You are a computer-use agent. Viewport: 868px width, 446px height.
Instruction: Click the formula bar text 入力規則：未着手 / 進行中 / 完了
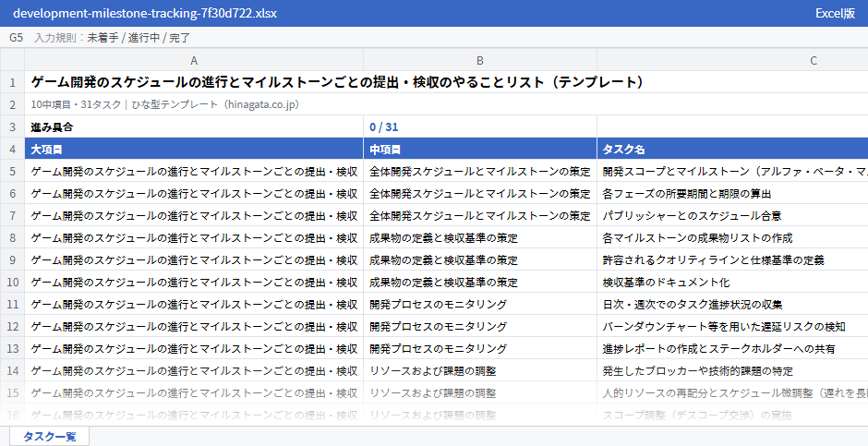tap(113, 38)
